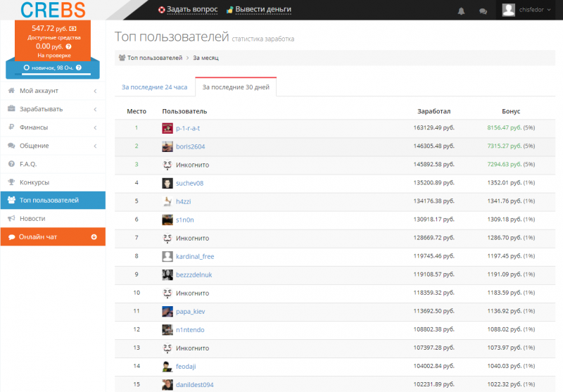Click the Инкогнито mask icon in place 3
The image size is (563, 392).
pyautogui.click(x=167, y=165)
